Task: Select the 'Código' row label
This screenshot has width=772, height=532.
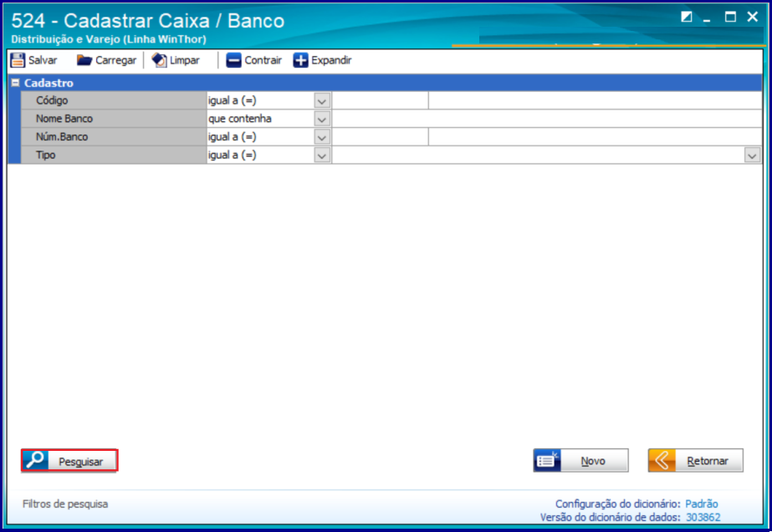Action: click(x=52, y=100)
